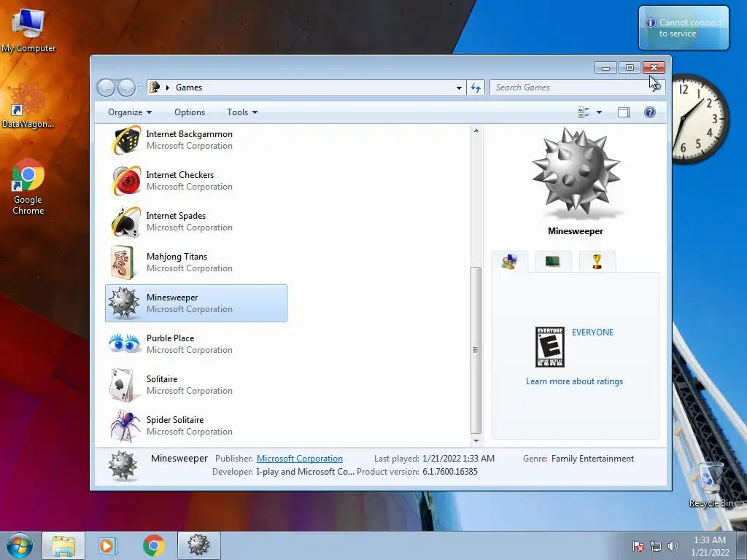Select the Internet Checkers game icon

126,181
